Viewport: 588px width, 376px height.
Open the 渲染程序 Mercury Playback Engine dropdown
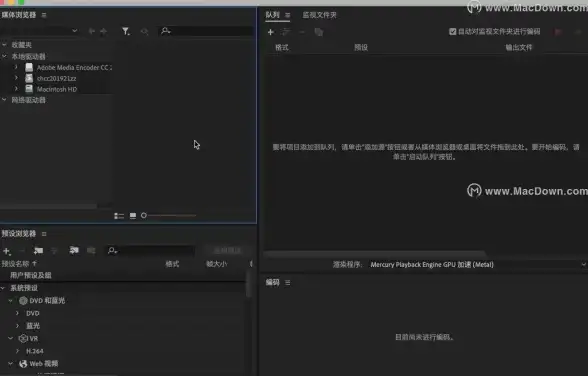(x=477, y=265)
